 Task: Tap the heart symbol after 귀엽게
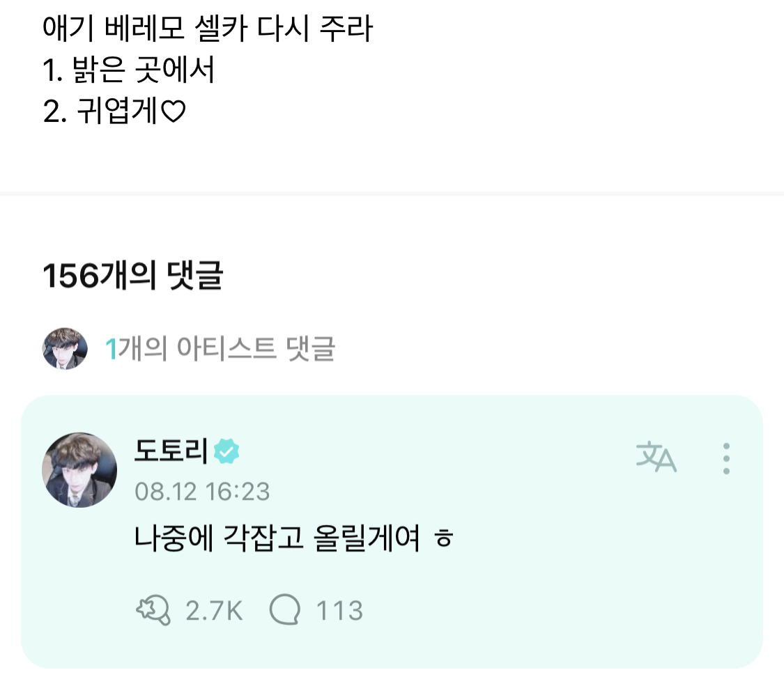(173, 113)
